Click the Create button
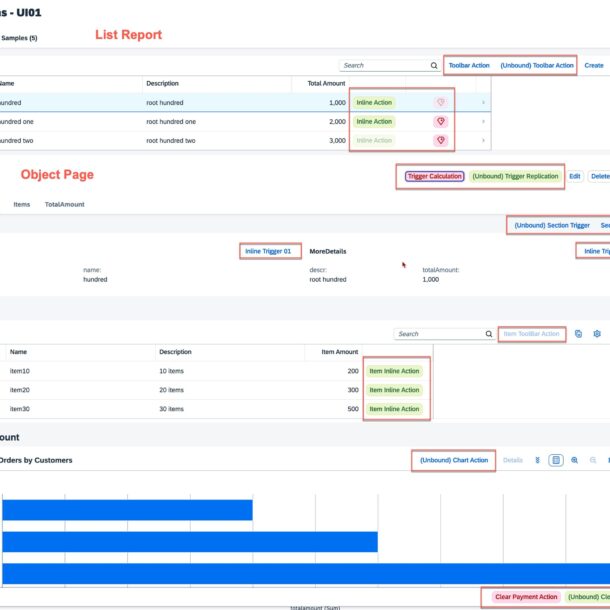This screenshot has height=610, width=610. (594, 65)
